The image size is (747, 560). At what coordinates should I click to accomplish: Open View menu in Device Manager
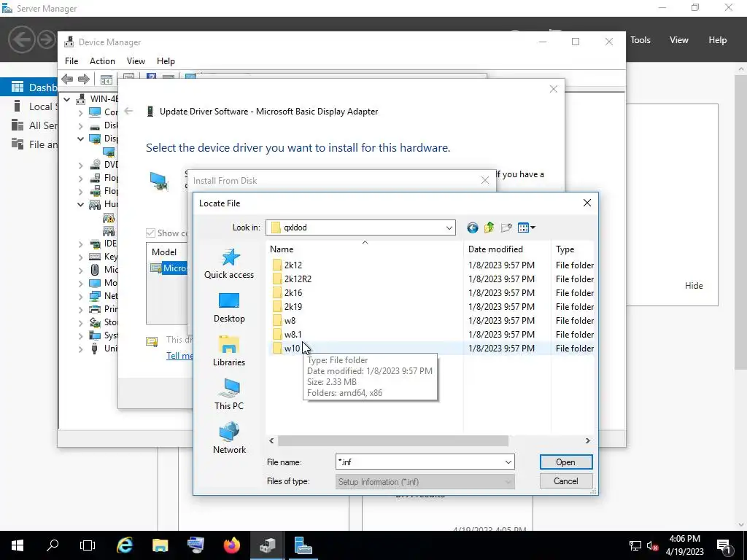[x=136, y=61]
